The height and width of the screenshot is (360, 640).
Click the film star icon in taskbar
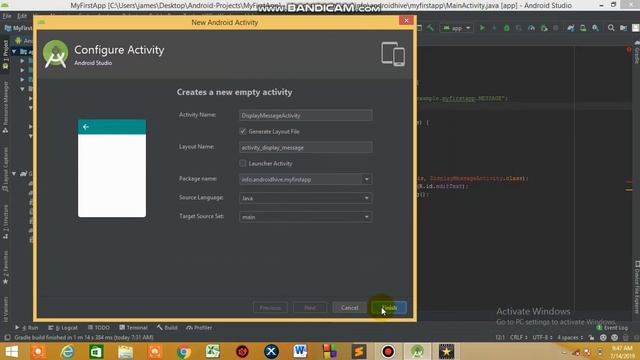(x=446, y=351)
